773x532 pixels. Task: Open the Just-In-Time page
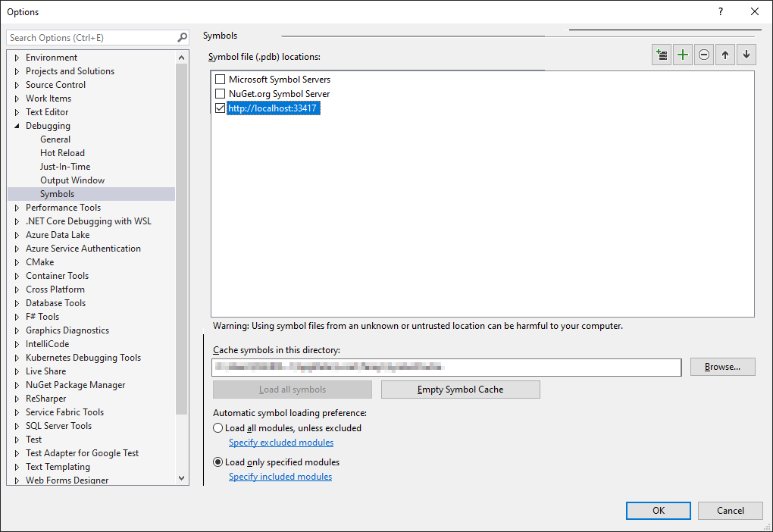coord(65,167)
